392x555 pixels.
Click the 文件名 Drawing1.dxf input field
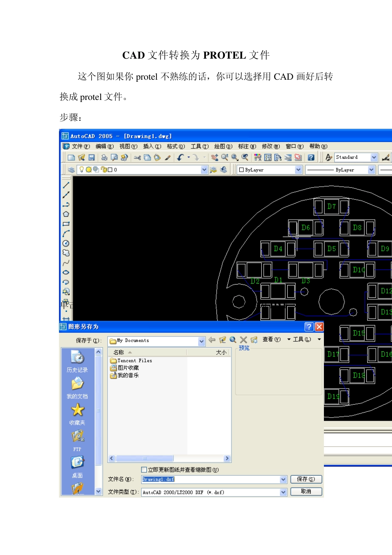210,479
